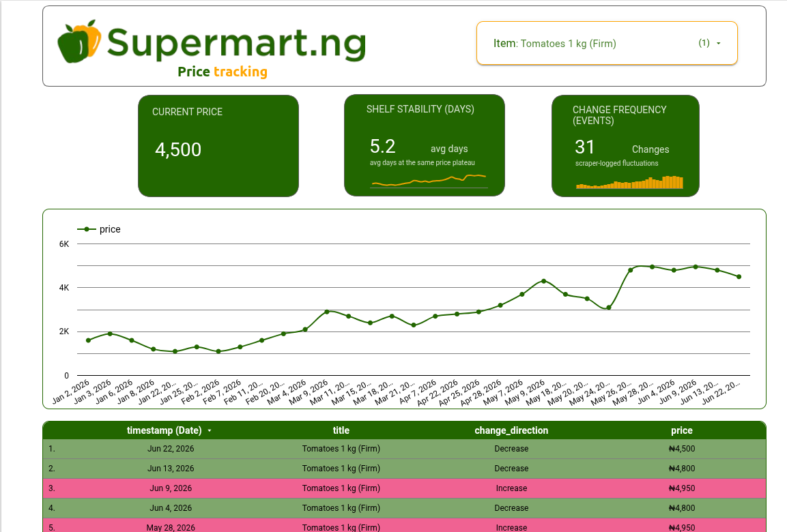Image resolution: width=787 pixels, height=532 pixels.
Task: Click Tomatoes 1 kg (Firm) in row 3
Action: pos(341,488)
